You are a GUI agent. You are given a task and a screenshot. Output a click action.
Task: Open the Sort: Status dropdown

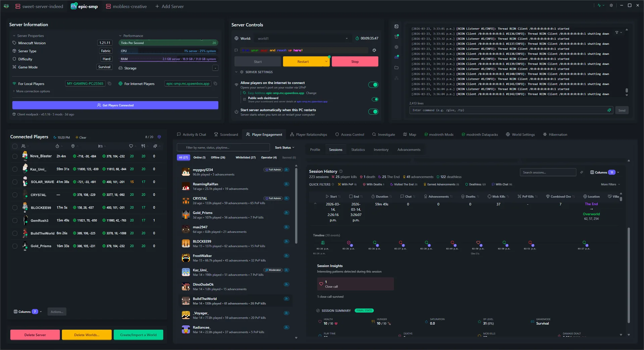point(284,147)
